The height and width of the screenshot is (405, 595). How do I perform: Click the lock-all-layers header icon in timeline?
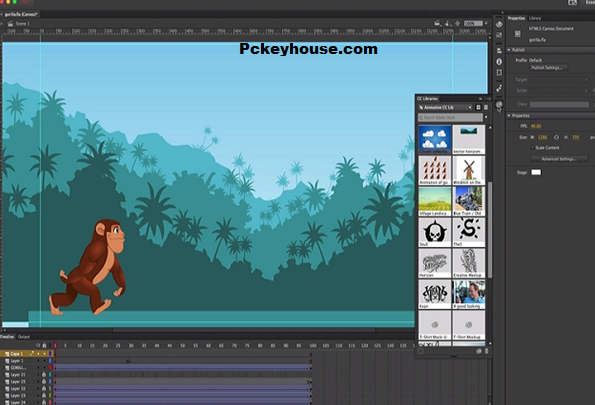pos(44,345)
